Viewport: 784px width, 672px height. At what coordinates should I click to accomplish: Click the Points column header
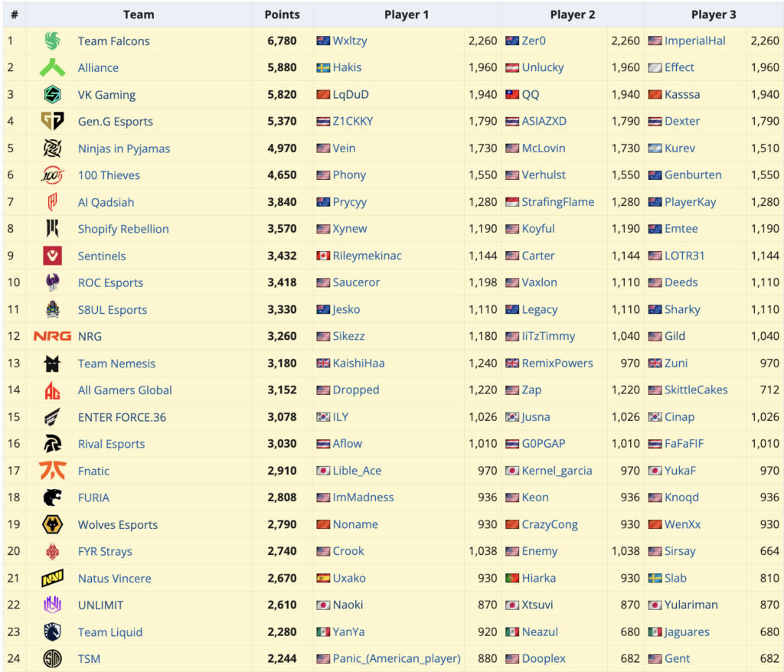pos(282,14)
